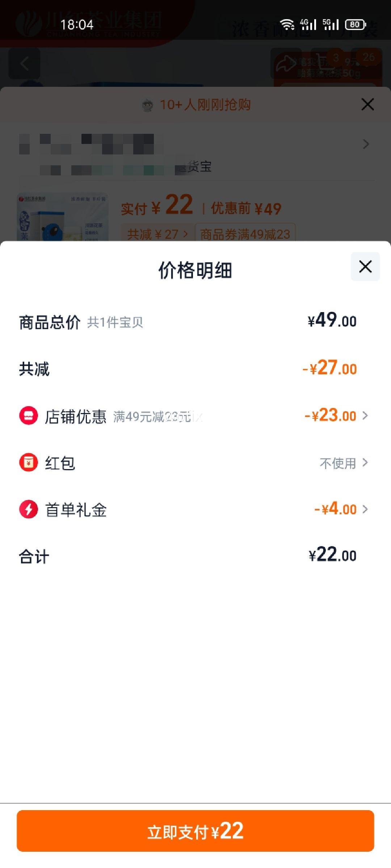
Task: Tap the 商品总价 ¥49.00 row
Action: 195,322
